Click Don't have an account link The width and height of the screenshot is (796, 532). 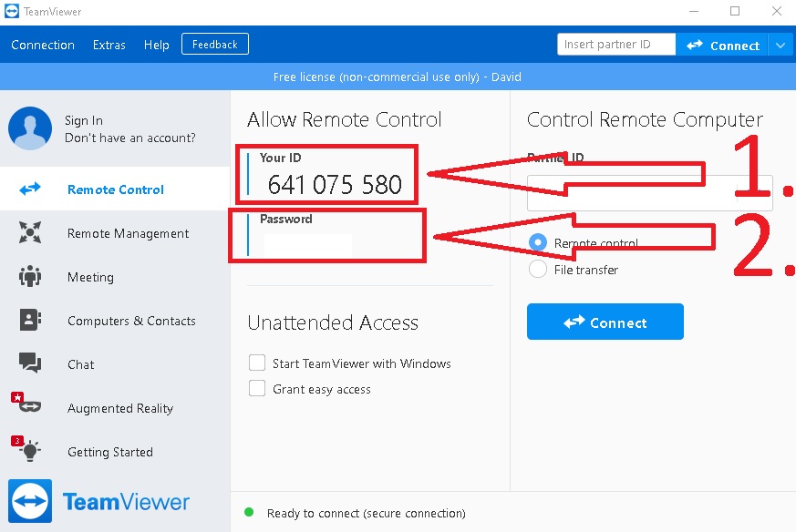click(x=130, y=138)
